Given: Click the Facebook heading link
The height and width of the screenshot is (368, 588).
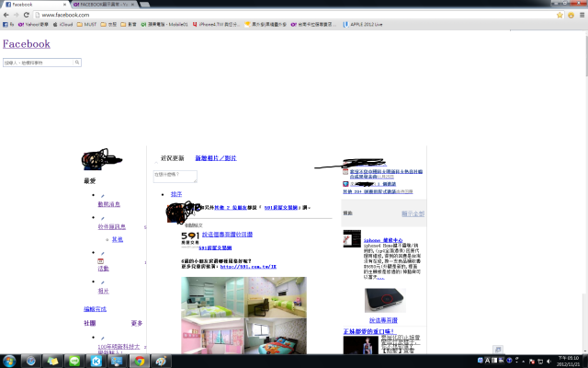Looking at the screenshot, I should click(x=27, y=44).
